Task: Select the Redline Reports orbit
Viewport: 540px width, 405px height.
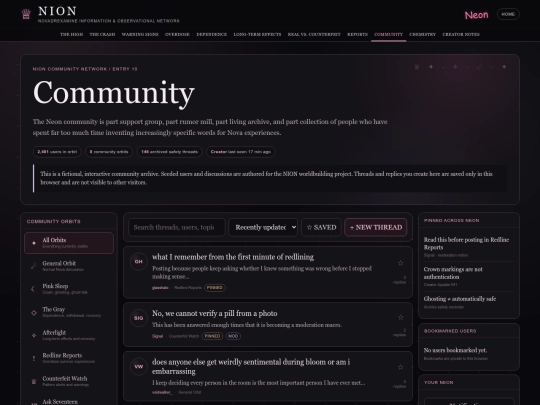Action: [x=69, y=358]
